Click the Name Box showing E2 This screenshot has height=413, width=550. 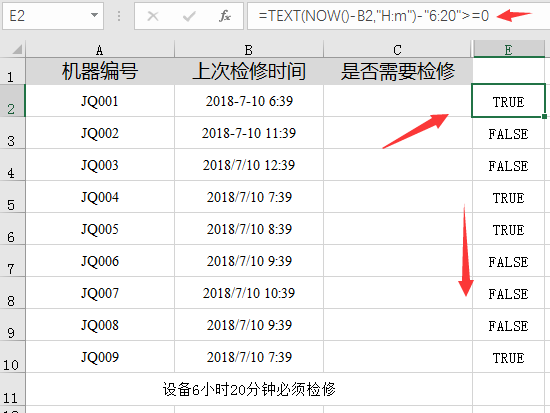click(x=53, y=16)
